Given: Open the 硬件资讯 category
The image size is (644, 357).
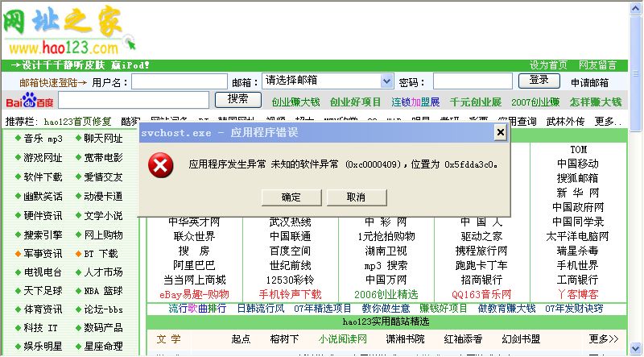Looking at the screenshot, I should point(43,215).
